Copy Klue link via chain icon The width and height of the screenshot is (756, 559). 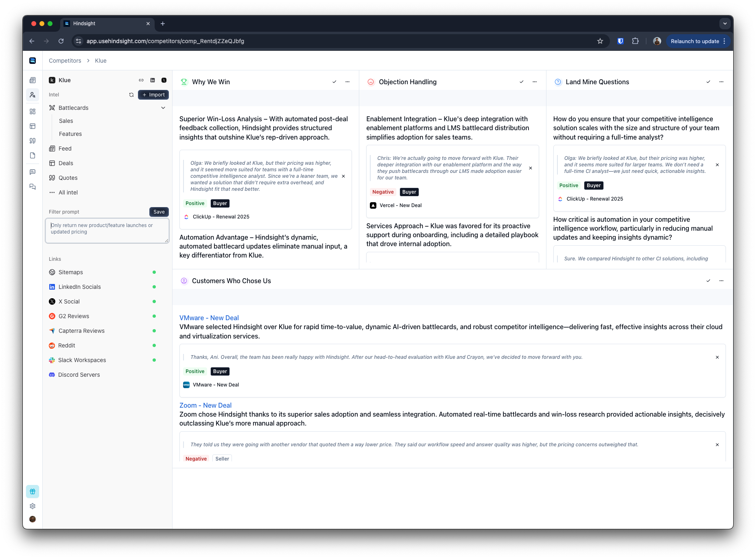pyautogui.click(x=141, y=80)
